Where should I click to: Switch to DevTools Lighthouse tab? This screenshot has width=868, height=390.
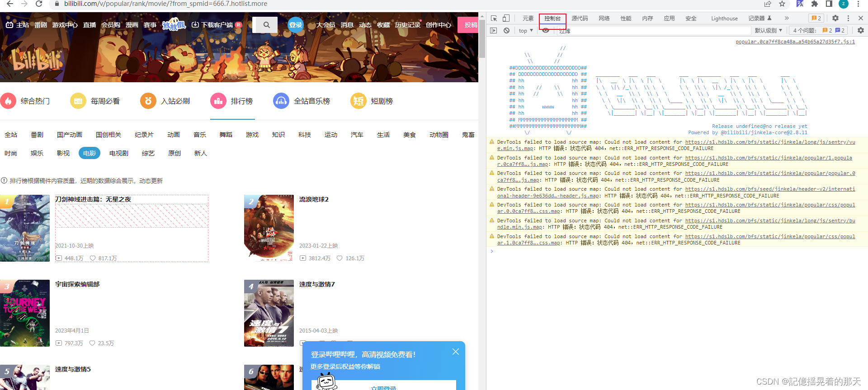[x=724, y=19]
